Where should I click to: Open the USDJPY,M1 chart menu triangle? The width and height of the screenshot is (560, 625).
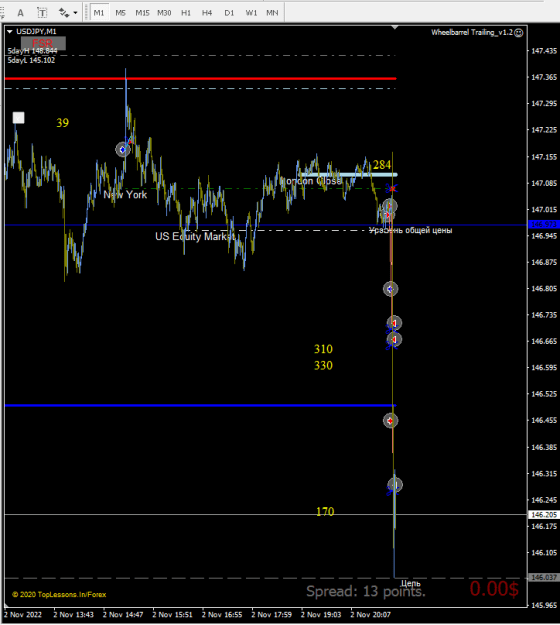pos(10,31)
